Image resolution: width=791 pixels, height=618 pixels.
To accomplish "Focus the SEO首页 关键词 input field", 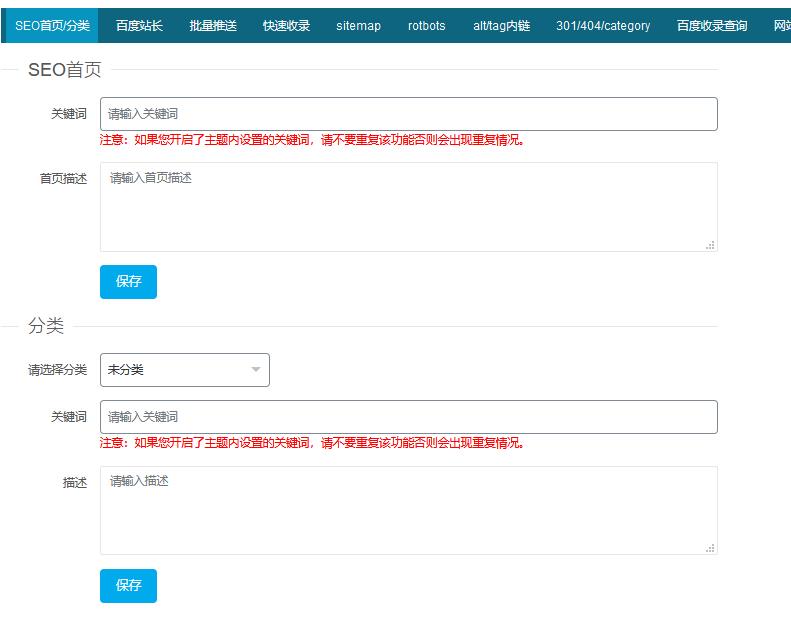I will pyautogui.click(x=408, y=114).
